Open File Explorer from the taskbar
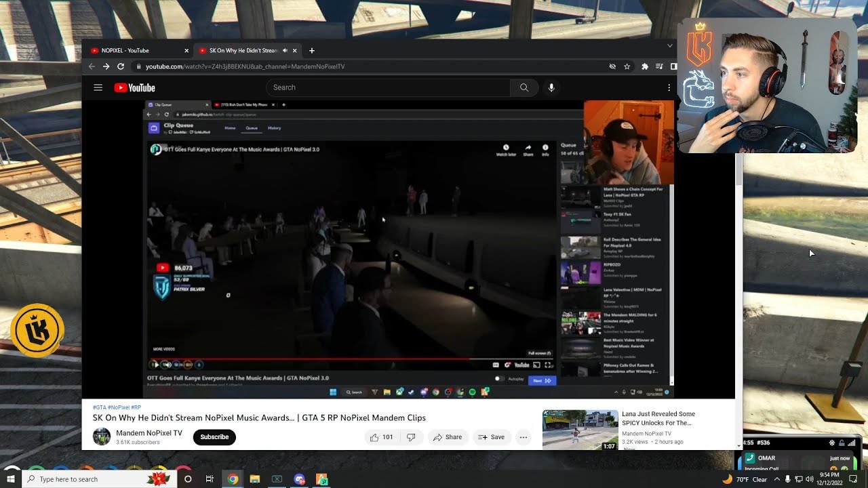 [255, 479]
